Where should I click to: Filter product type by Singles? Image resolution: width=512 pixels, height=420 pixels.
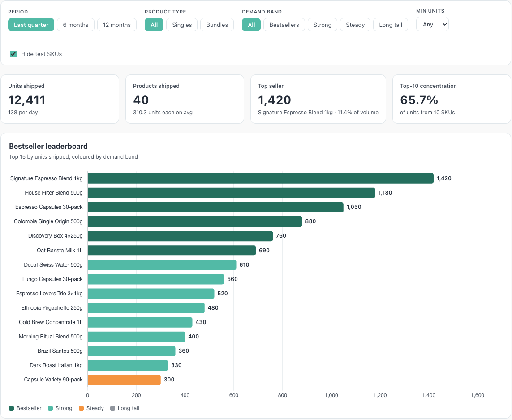[x=182, y=25]
